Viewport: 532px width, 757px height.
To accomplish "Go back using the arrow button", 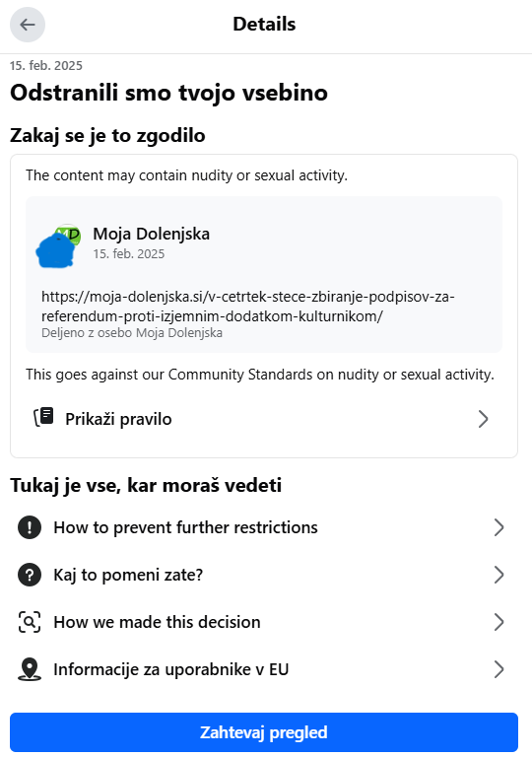I will (x=28, y=25).
